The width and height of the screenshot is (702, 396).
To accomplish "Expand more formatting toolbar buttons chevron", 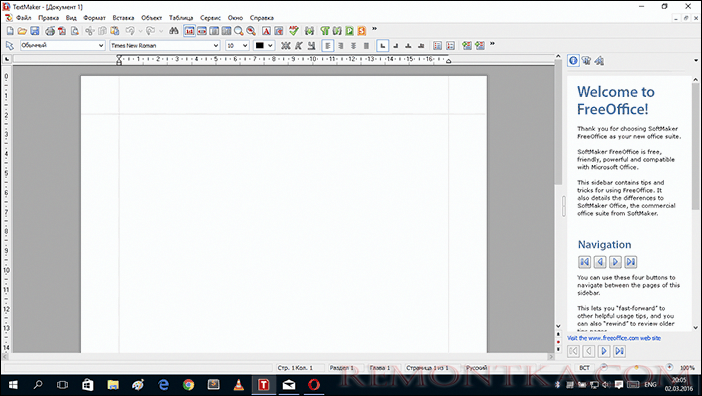I will 492,44.
